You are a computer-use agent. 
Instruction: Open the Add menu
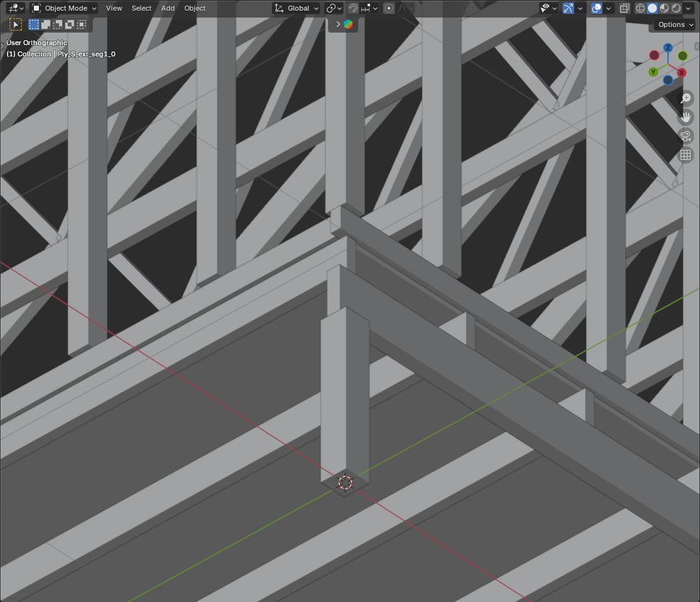[167, 8]
